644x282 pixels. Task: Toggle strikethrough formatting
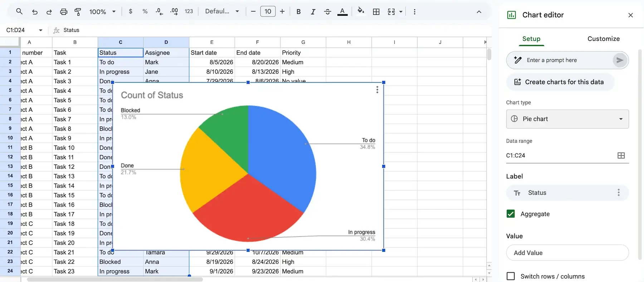pyautogui.click(x=327, y=11)
